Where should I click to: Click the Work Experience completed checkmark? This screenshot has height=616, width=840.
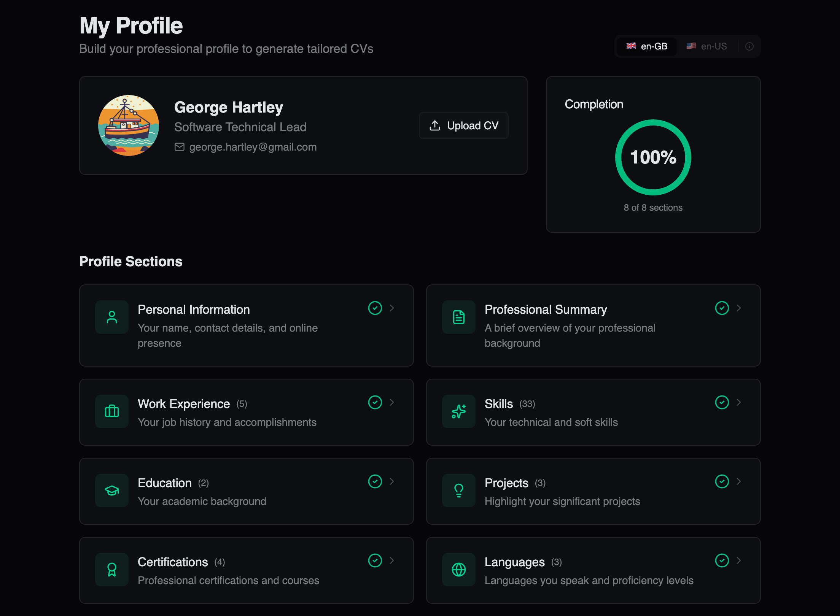tap(375, 402)
